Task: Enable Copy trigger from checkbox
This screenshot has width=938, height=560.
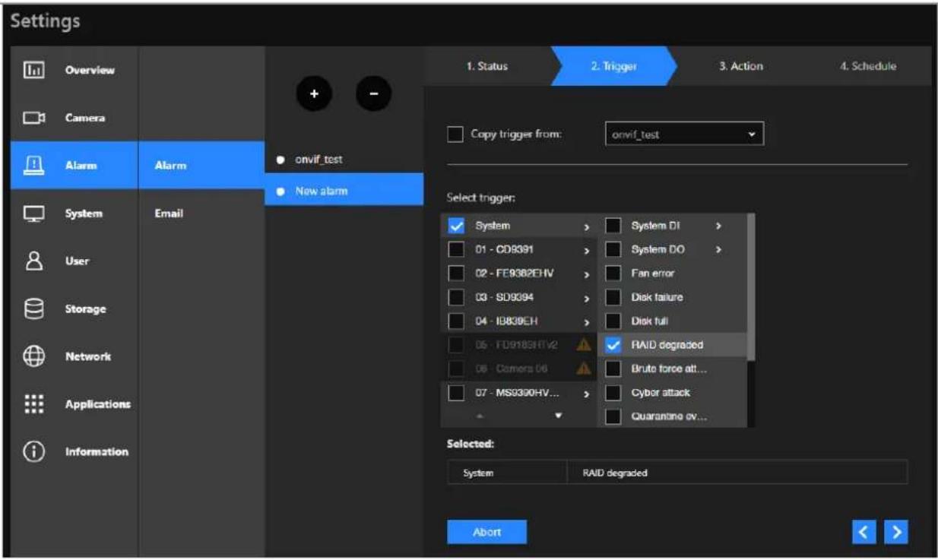Action: [x=455, y=134]
